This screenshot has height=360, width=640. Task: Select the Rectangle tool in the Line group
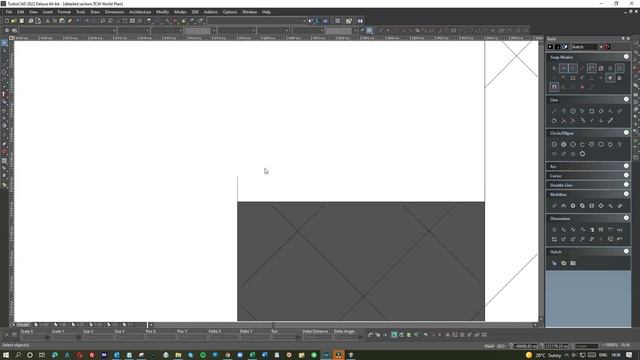[592, 111]
